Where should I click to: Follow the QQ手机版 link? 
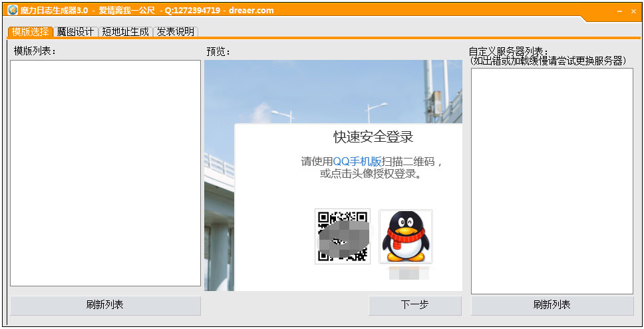pos(357,161)
